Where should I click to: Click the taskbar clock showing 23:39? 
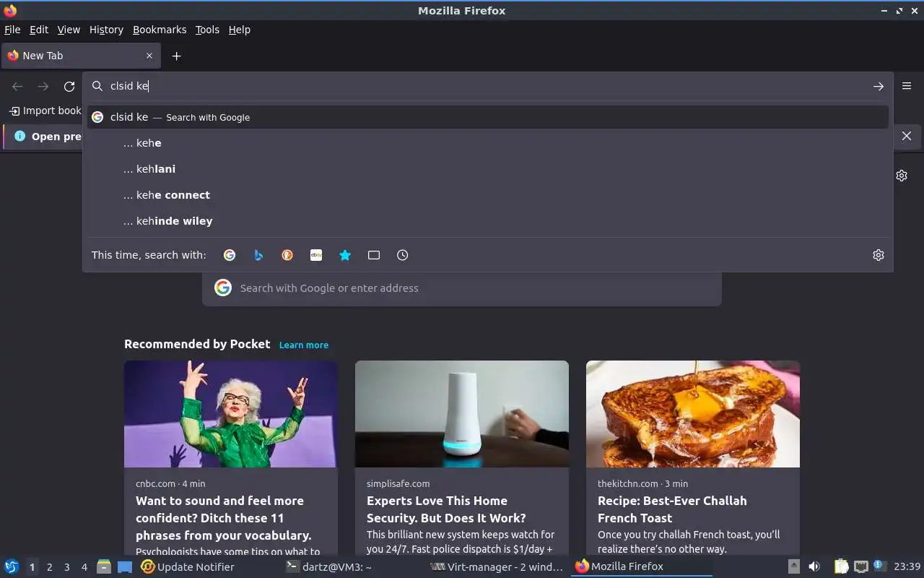coord(907,566)
